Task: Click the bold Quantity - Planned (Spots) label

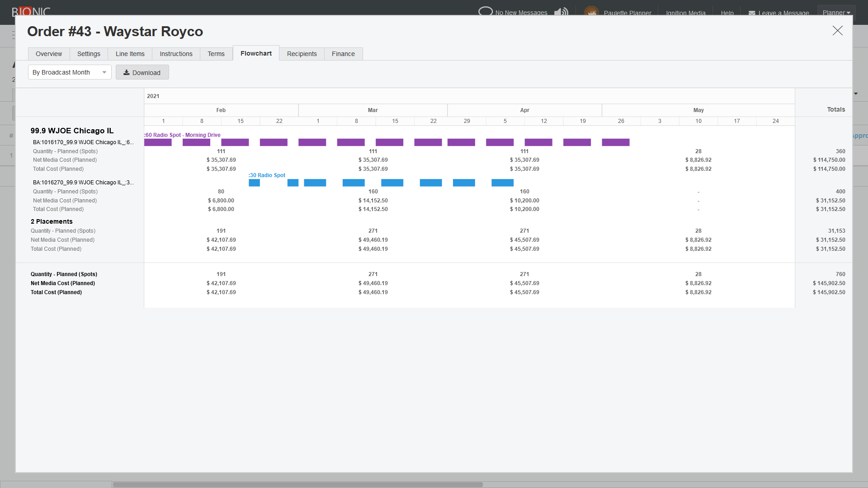Action: (x=64, y=274)
